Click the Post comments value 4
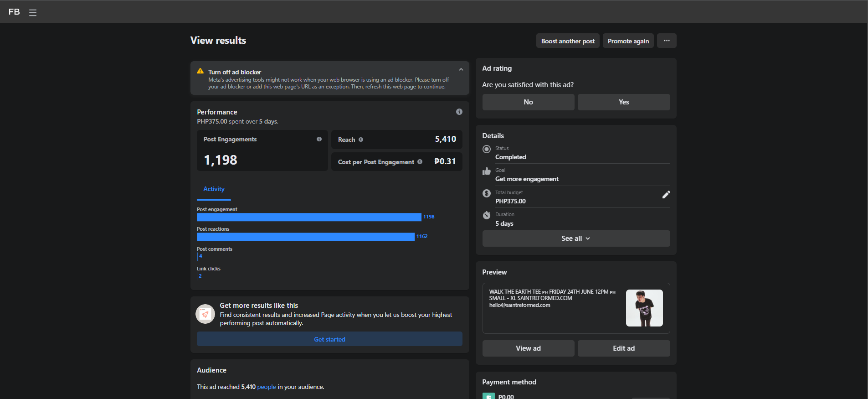The height and width of the screenshot is (399, 868). pyautogui.click(x=200, y=256)
